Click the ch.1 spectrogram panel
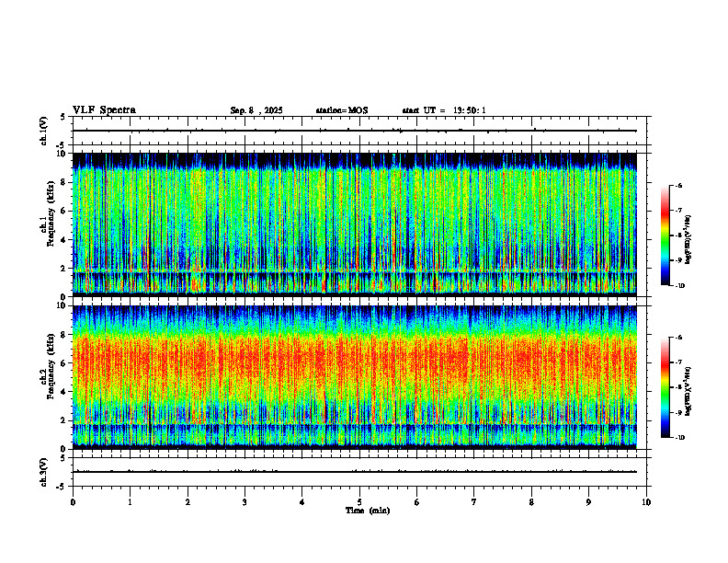Viewport: 728px width, 563px height. point(355,224)
